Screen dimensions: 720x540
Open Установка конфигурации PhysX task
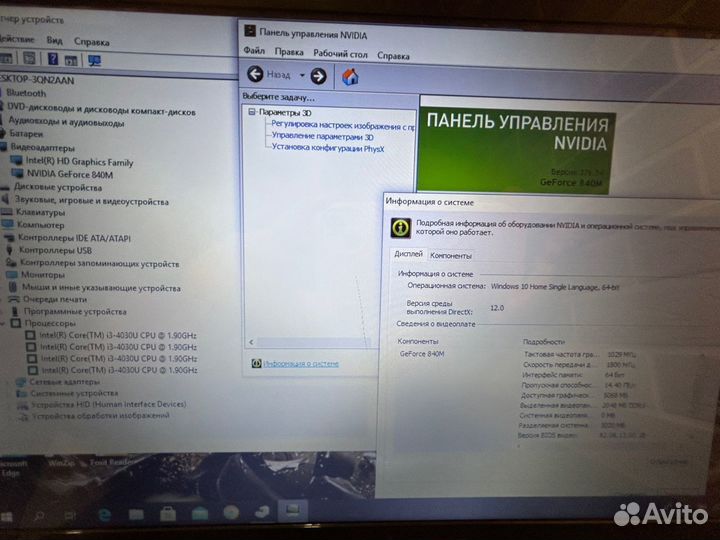click(328, 148)
